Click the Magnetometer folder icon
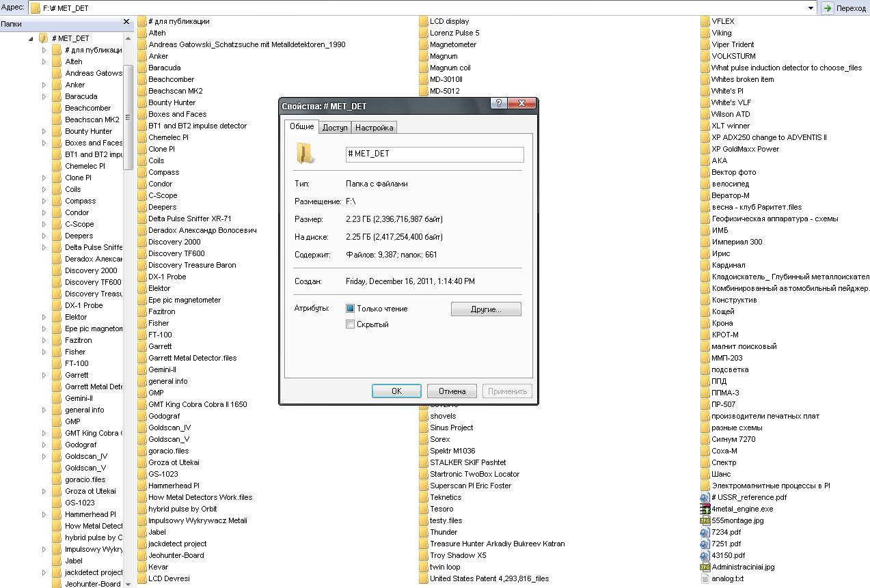The height and width of the screenshot is (588, 870). click(x=424, y=44)
